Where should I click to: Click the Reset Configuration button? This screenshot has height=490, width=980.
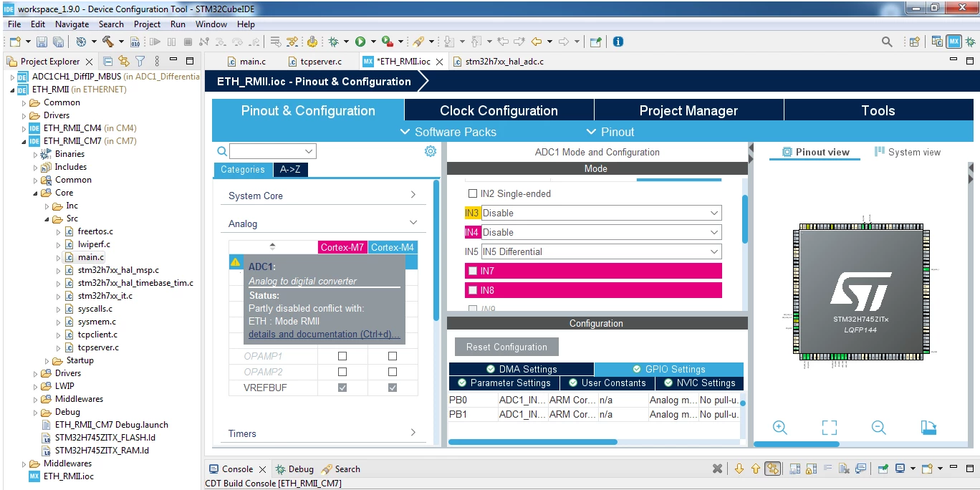(506, 347)
